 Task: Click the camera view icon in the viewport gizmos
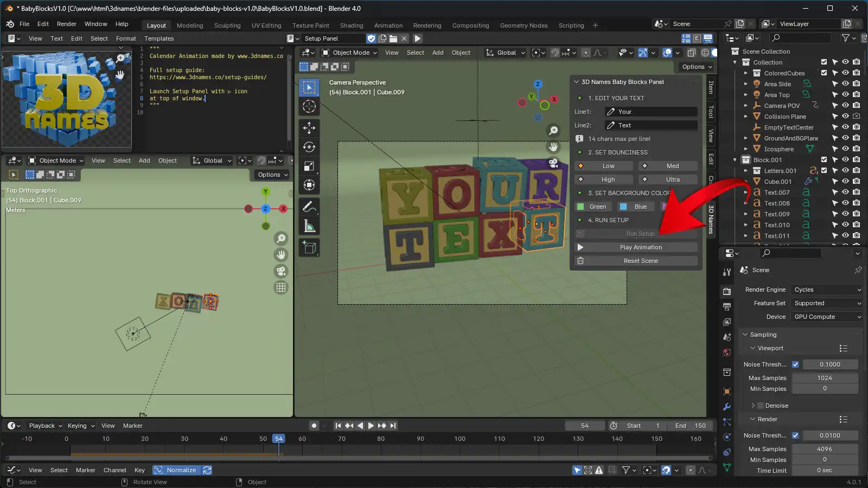tap(554, 164)
